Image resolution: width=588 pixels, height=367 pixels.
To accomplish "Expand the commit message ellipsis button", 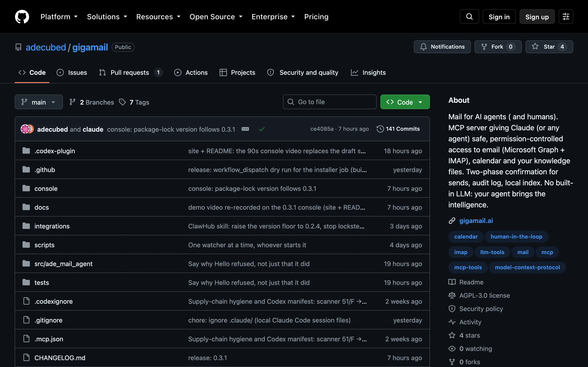I will [245, 129].
